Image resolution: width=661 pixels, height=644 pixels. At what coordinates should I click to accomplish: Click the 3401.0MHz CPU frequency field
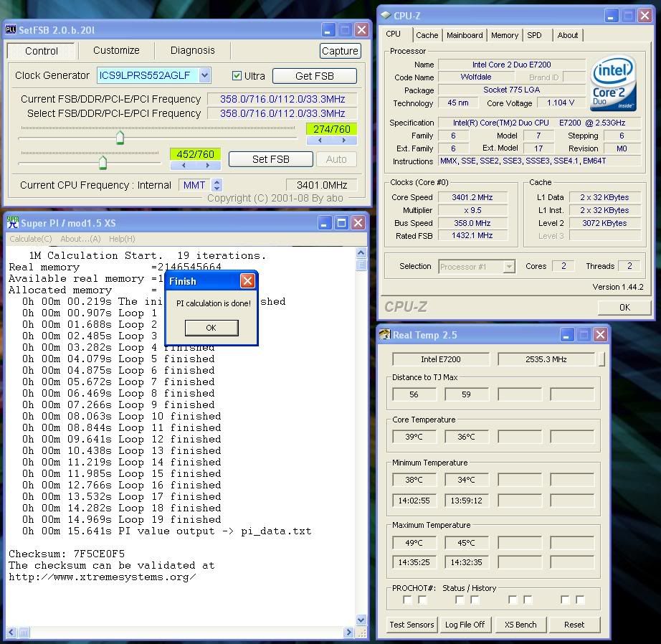click(x=322, y=185)
